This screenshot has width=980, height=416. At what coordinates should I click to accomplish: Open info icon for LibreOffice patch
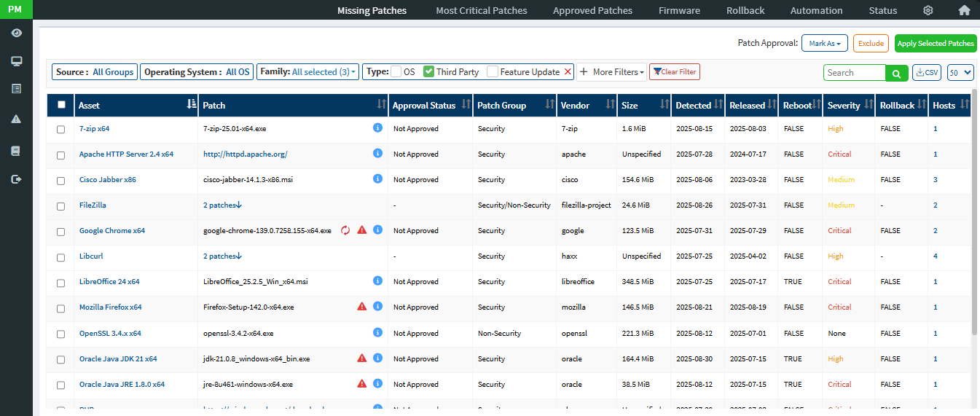tap(377, 280)
